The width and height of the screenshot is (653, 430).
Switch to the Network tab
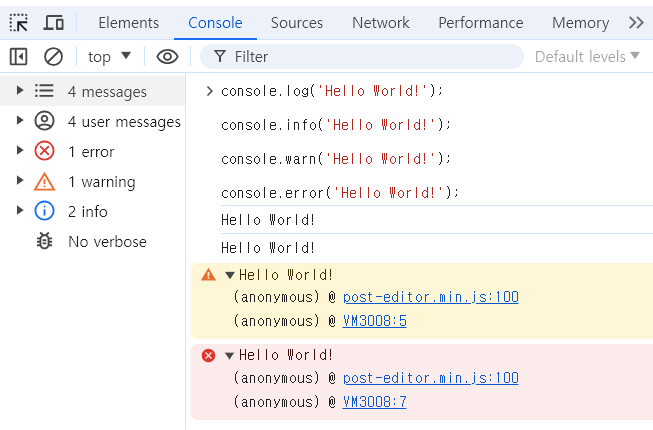pos(380,22)
